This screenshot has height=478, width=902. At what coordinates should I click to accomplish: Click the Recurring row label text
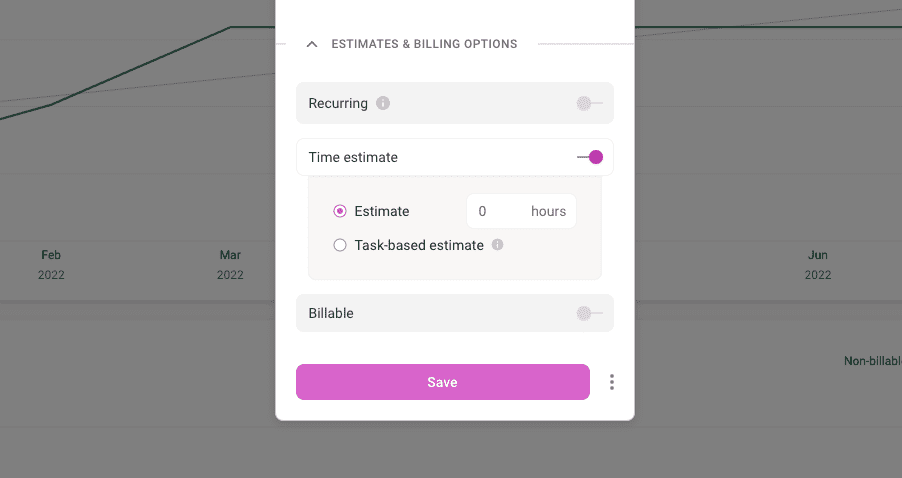point(338,103)
